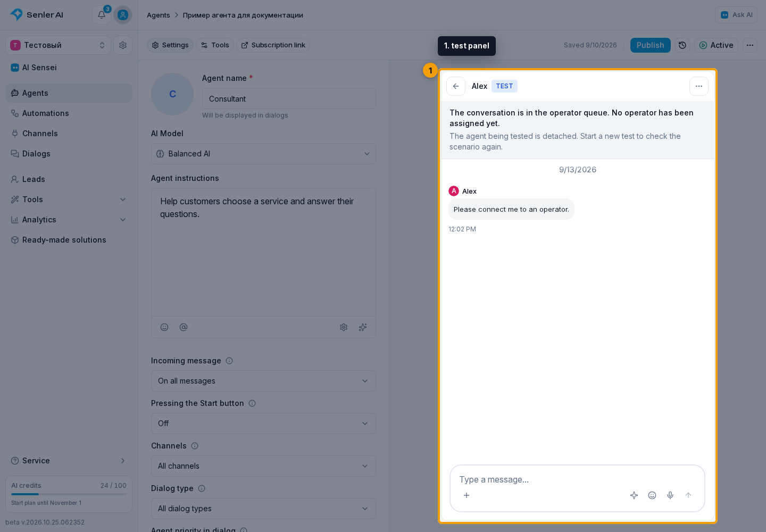The height and width of the screenshot is (532, 766).
Task: Click the Ask AI button
Action: (x=736, y=15)
